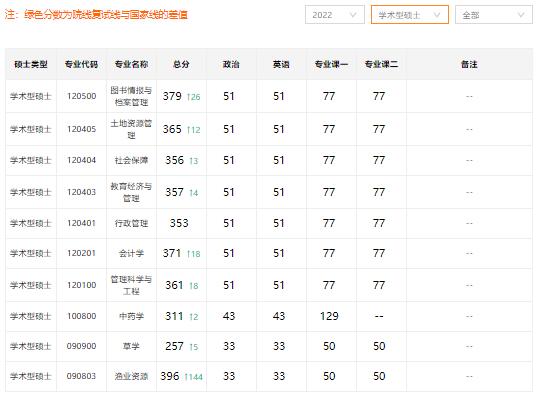
Task: Click the 总分 column header
Action: (181, 64)
